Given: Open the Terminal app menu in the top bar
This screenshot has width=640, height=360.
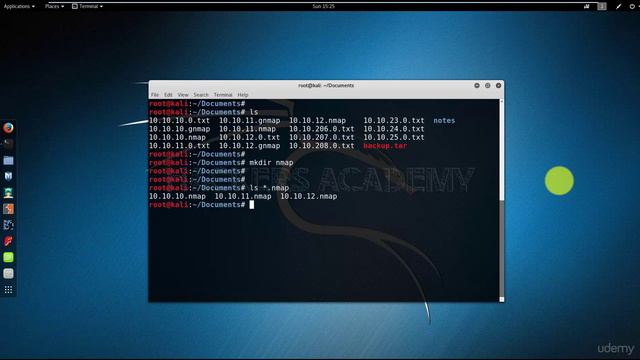Looking at the screenshot, I should pos(87,6).
